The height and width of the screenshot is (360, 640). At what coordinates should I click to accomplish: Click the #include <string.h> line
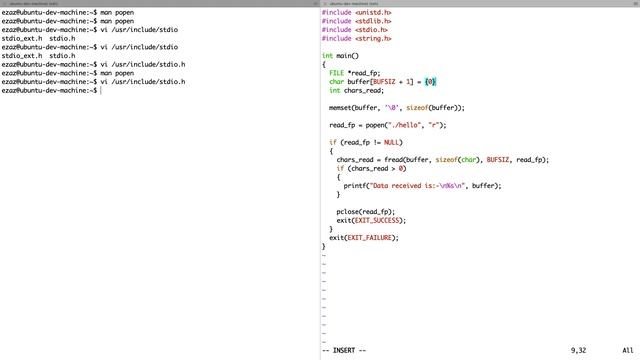(356, 38)
